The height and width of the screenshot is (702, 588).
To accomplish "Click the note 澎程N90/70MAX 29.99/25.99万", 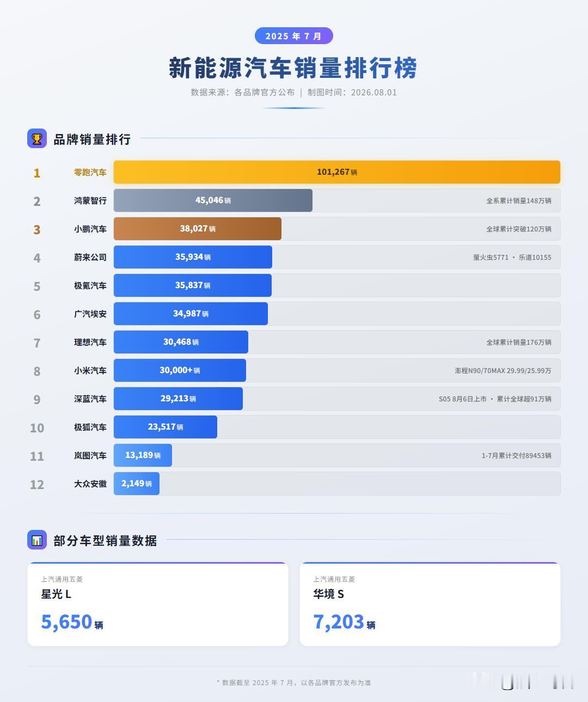I will (x=503, y=371).
